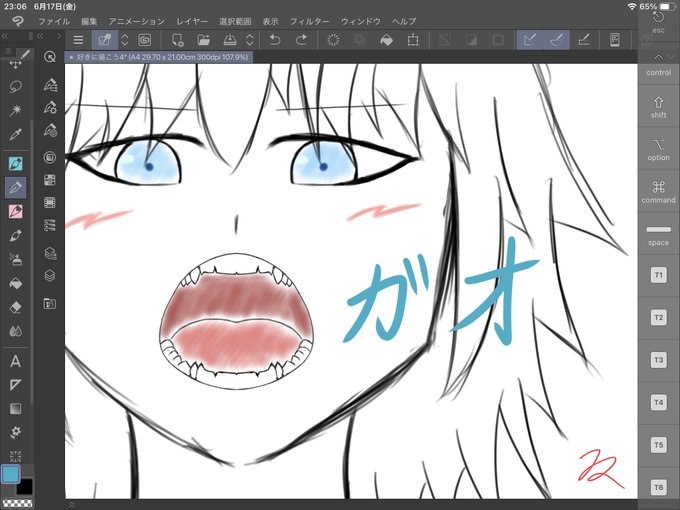
Task: Toggle the option modifier key
Action: point(658,150)
